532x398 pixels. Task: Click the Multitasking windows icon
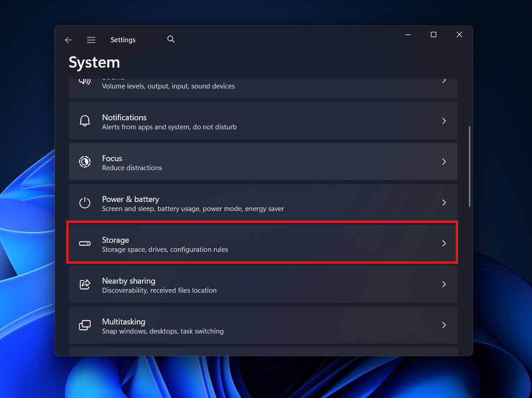(85, 325)
